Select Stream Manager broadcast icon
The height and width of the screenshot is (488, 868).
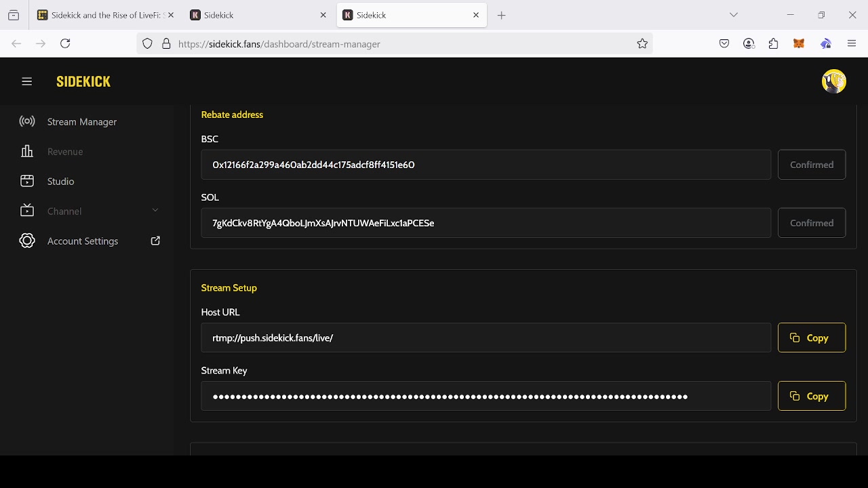coord(27,122)
